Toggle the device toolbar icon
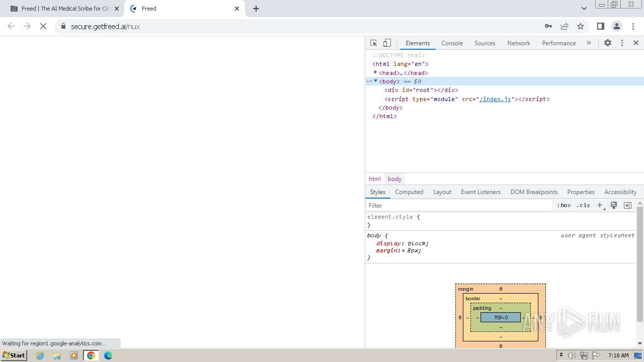 pos(387,43)
